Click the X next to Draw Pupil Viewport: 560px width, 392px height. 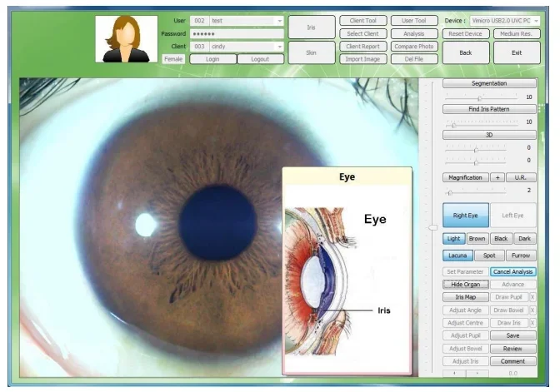(532, 297)
